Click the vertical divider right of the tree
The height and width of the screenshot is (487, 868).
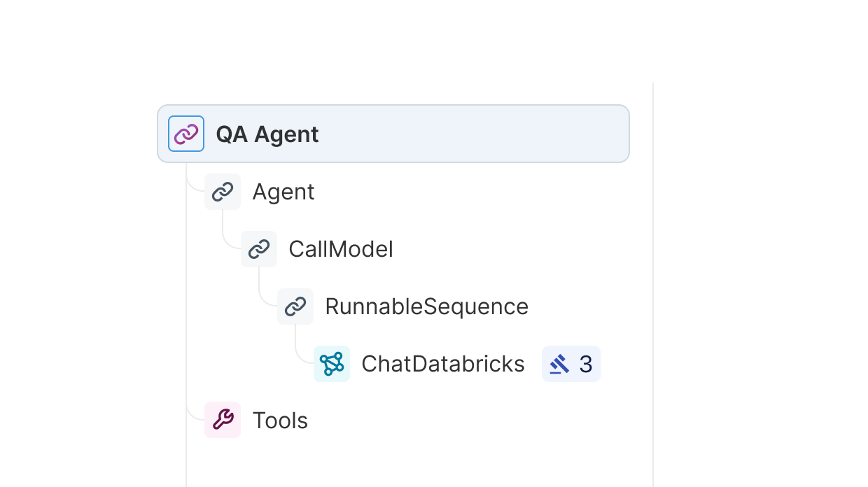click(x=653, y=280)
